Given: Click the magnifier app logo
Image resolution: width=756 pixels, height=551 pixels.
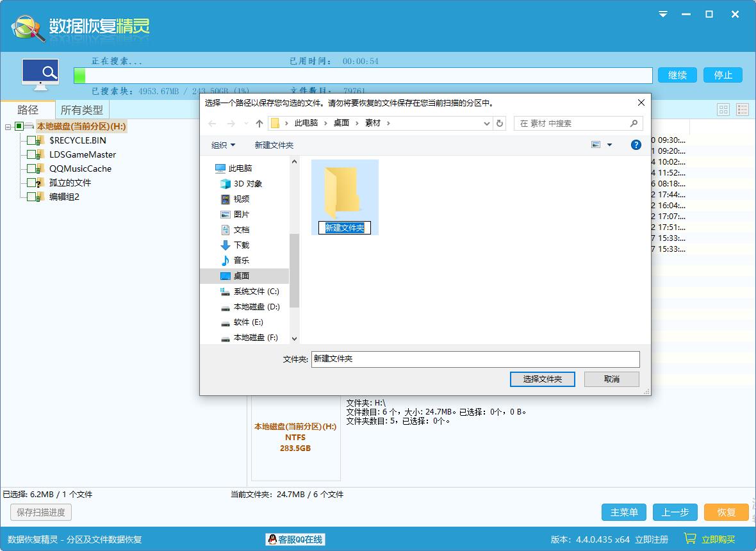Looking at the screenshot, I should [x=28, y=28].
